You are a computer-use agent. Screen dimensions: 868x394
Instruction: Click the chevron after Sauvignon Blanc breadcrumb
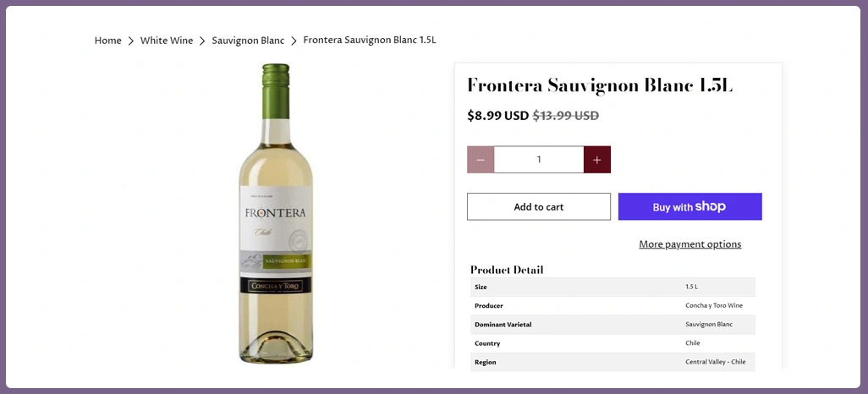294,41
